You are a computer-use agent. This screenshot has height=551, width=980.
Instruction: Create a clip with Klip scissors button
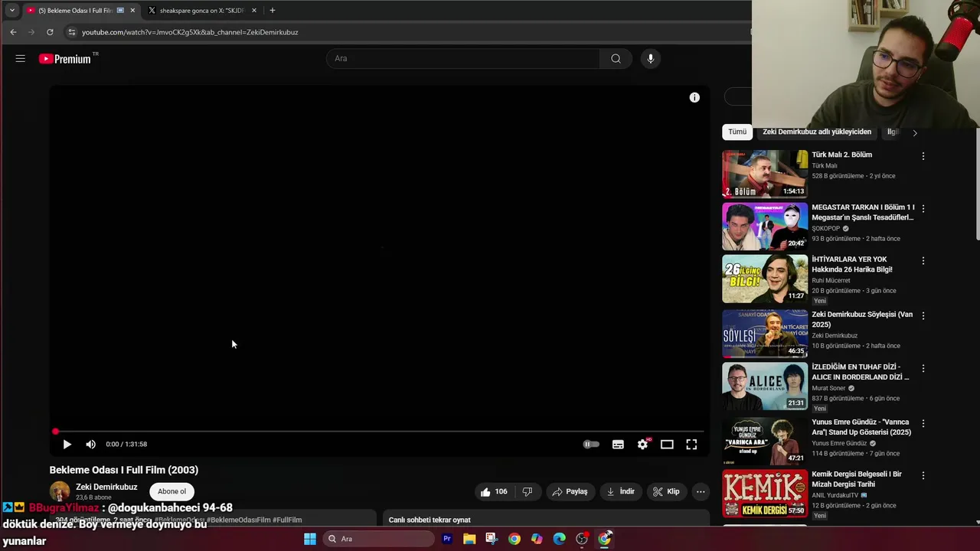(x=666, y=492)
